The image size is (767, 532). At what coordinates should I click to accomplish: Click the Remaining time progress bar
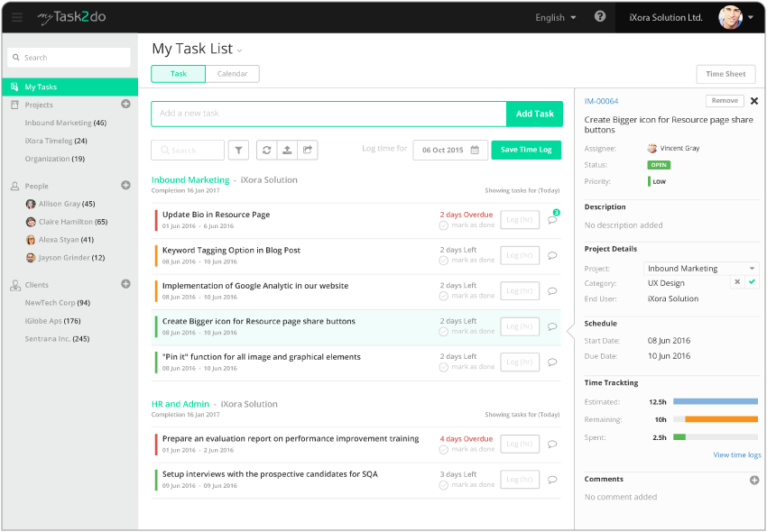point(717,419)
